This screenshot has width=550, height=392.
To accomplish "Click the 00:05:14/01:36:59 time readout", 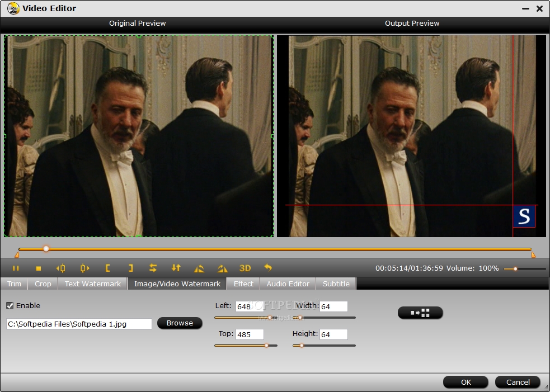I will click(x=409, y=268).
